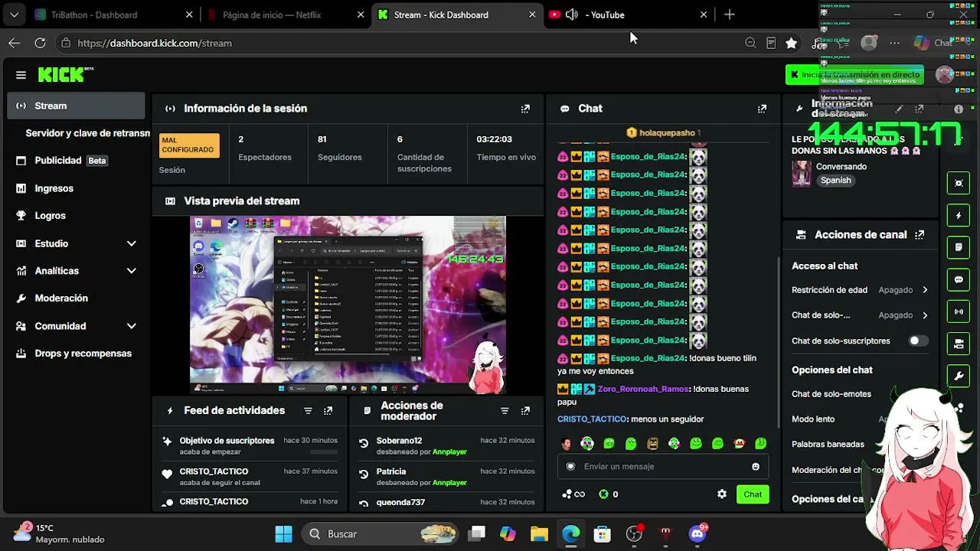Click the Spanish language tag
Viewport: 980px width, 551px height.
tap(836, 181)
